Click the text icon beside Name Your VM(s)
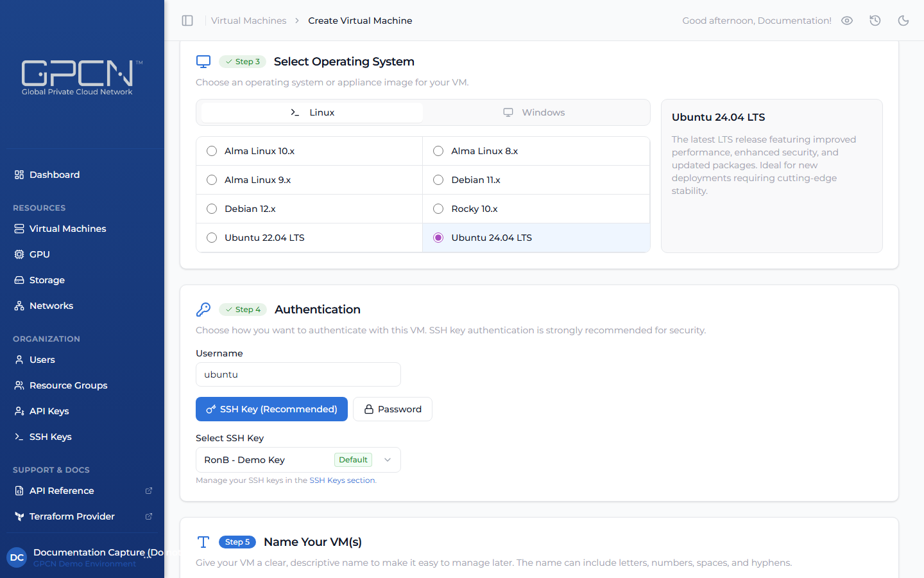Image resolution: width=924 pixels, height=578 pixels. point(203,542)
